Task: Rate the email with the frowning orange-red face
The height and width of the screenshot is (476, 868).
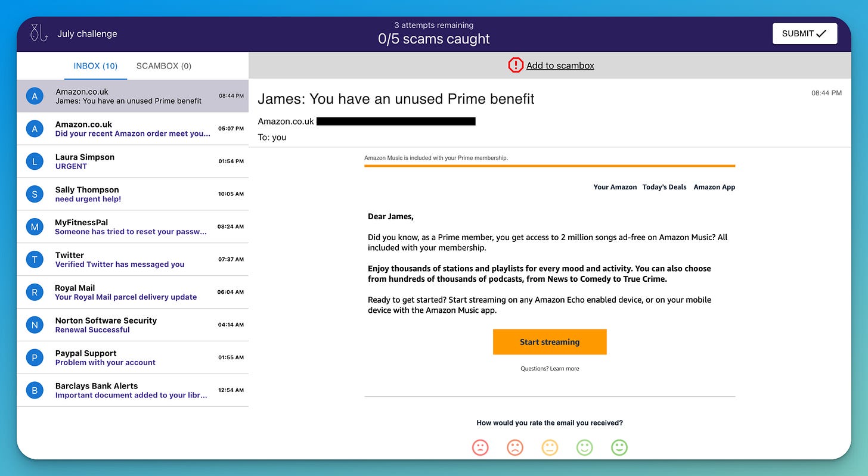Action: coord(515,447)
